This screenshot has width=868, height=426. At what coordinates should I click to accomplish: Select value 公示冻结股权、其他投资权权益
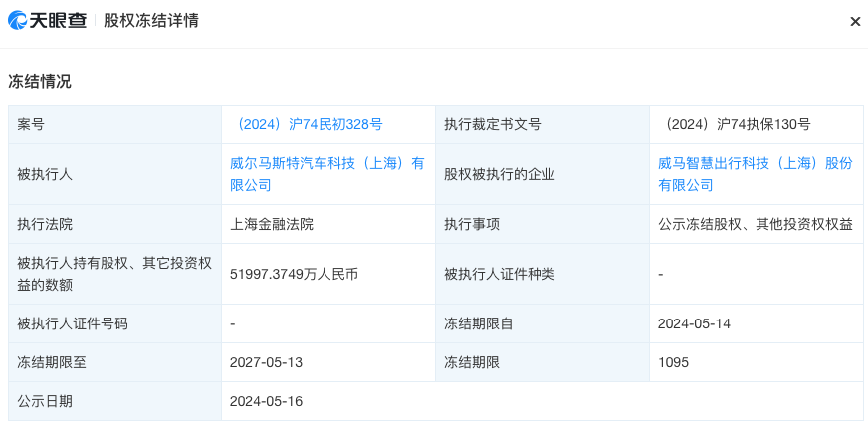(x=756, y=224)
